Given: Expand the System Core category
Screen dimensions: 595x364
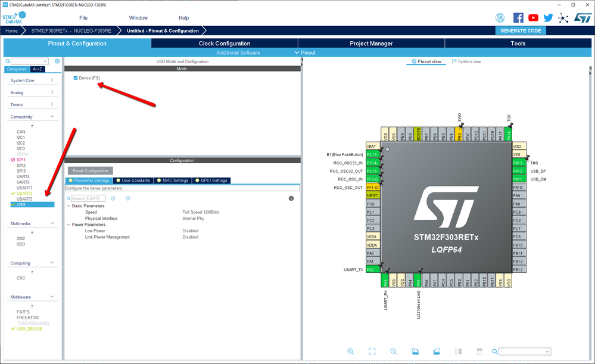Looking at the screenshot, I should point(32,80).
